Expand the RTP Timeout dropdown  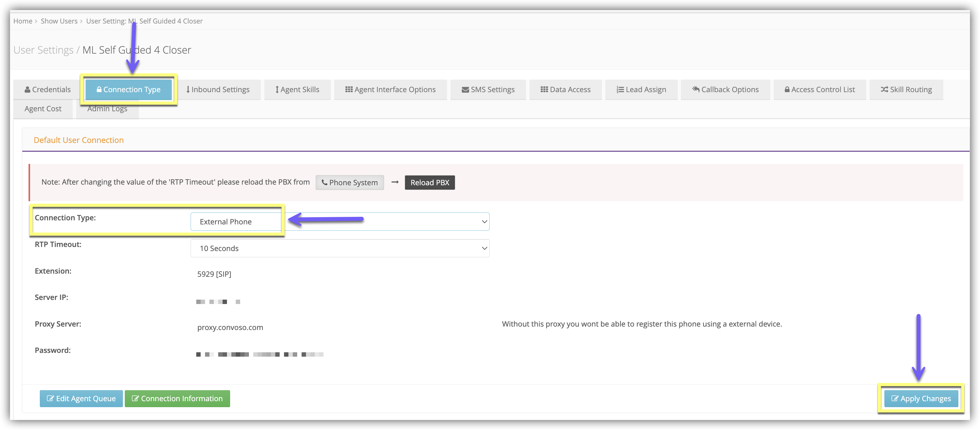click(x=339, y=248)
